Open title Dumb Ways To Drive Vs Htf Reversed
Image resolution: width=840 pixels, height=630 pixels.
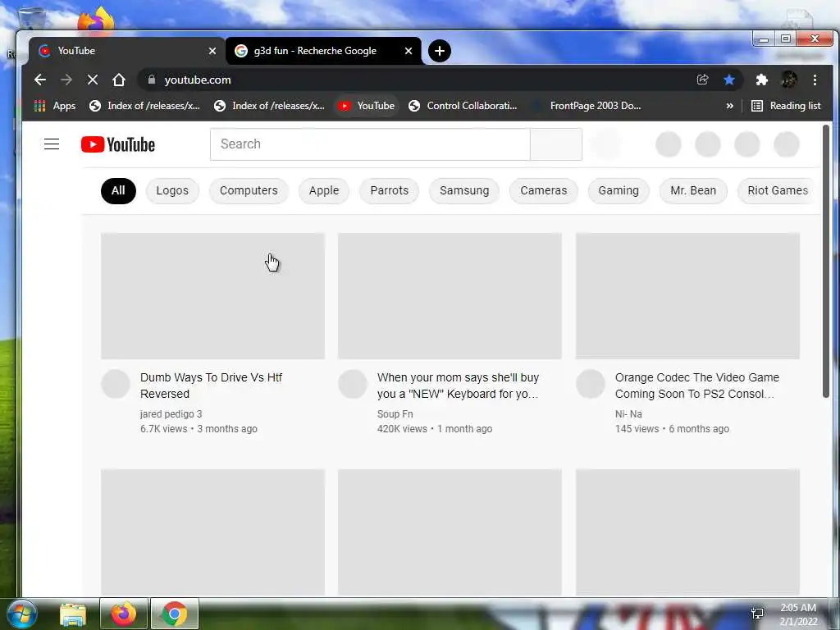[211, 386]
